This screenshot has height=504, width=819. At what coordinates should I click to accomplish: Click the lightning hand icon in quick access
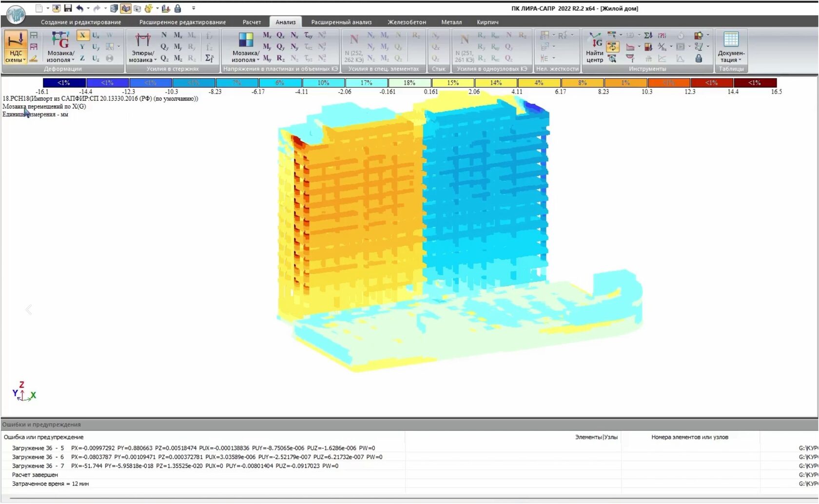149,8
